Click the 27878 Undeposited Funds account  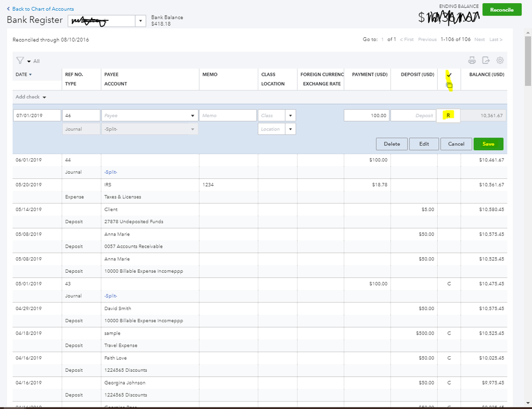[134, 222]
